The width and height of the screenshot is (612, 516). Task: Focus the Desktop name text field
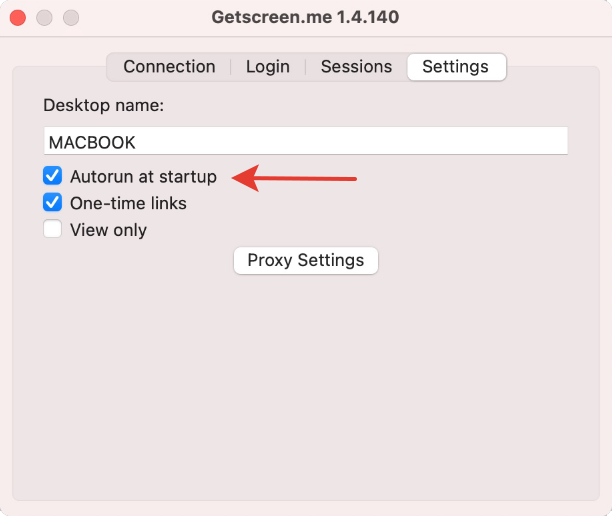pos(400,142)
